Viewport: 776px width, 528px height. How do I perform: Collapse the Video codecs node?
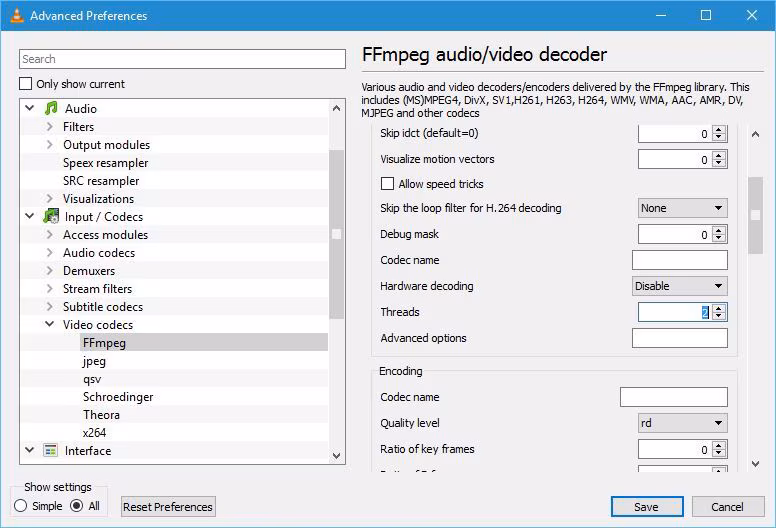click(x=49, y=325)
